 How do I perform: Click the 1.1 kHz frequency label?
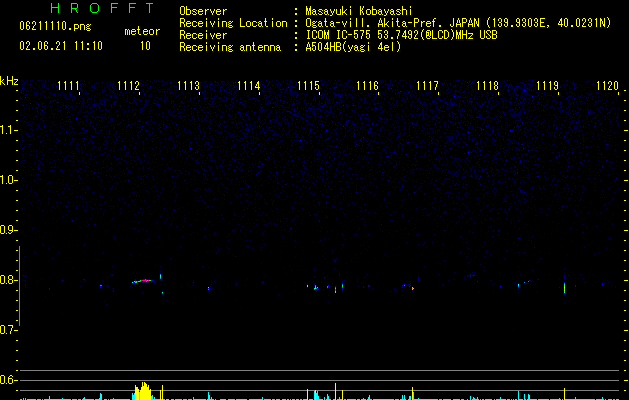click(8, 130)
